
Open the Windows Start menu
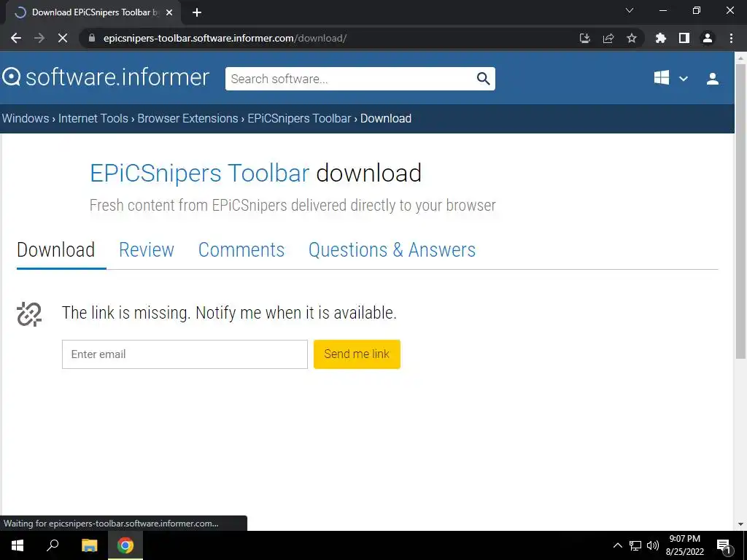(18, 545)
